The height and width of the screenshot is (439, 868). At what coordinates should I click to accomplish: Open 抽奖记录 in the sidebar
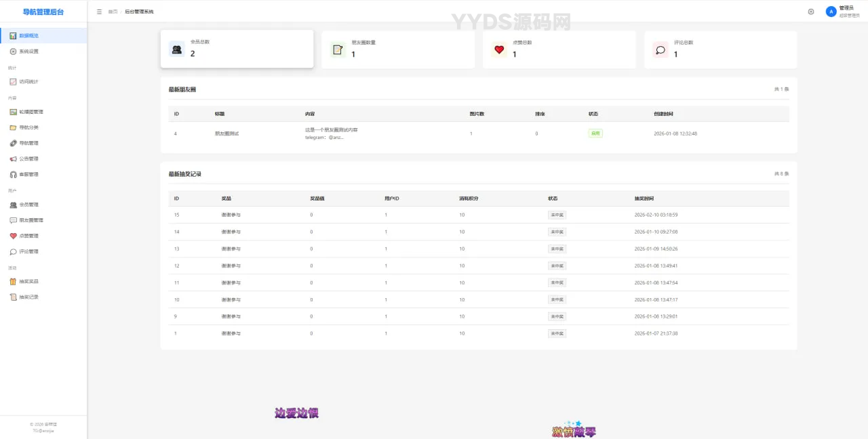(x=27, y=297)
